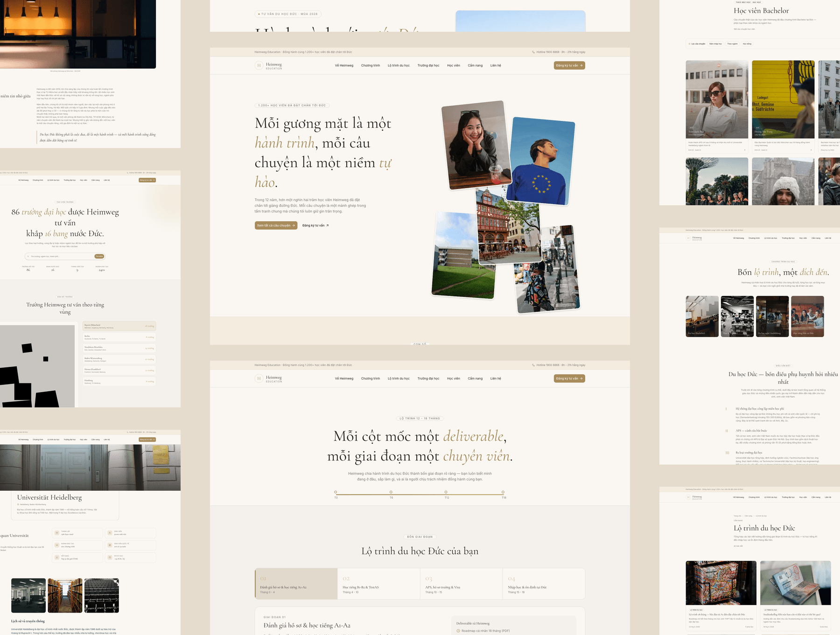Screen dimensions: 840x635
Task: Open the blue EU-stars sweater photo in the collage
Action: (541, 161)
